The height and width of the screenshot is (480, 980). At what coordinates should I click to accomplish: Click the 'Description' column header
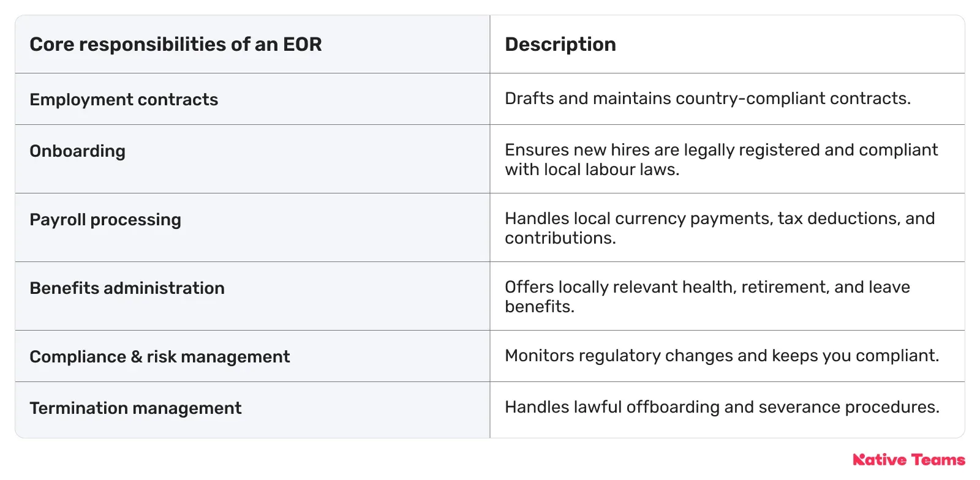pos(560,44)
